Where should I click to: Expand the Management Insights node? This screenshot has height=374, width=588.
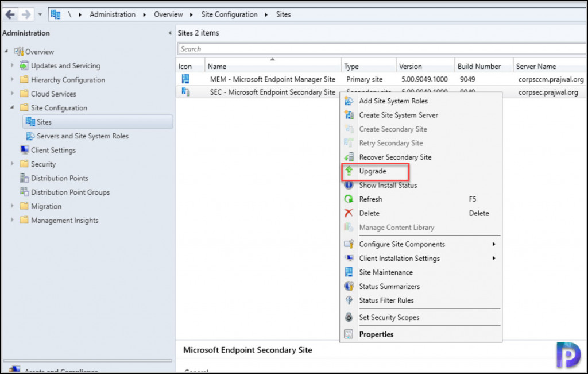12,220
